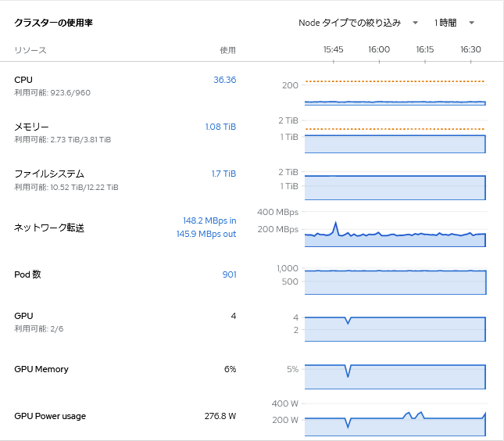Open the 1時間 time range dropdown
504x441 pixels.
pos(454,23)
